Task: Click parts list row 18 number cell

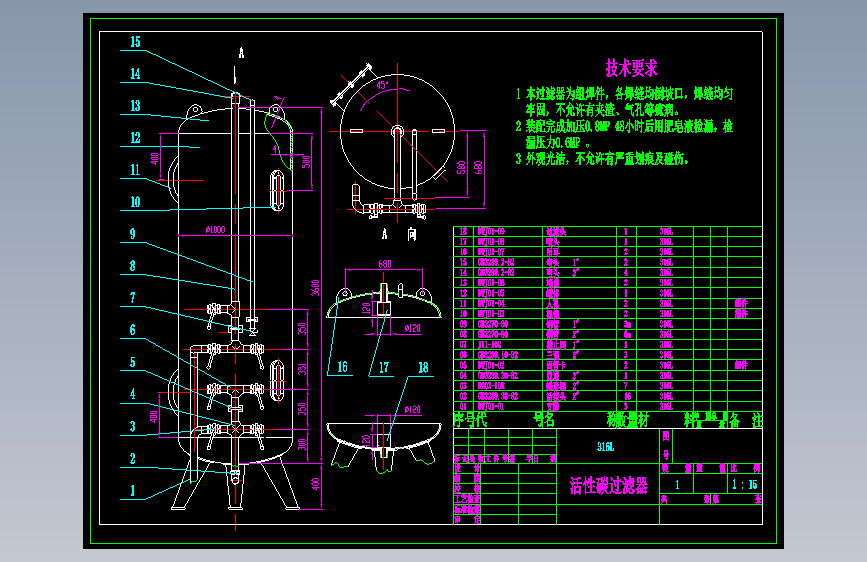Action: click(x=463, y=231)
